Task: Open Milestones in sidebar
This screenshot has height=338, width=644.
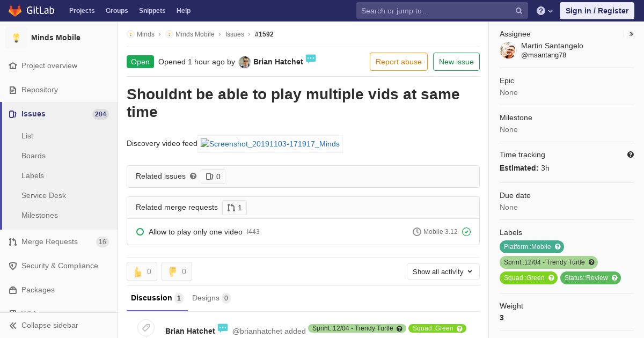Action: 40,215
